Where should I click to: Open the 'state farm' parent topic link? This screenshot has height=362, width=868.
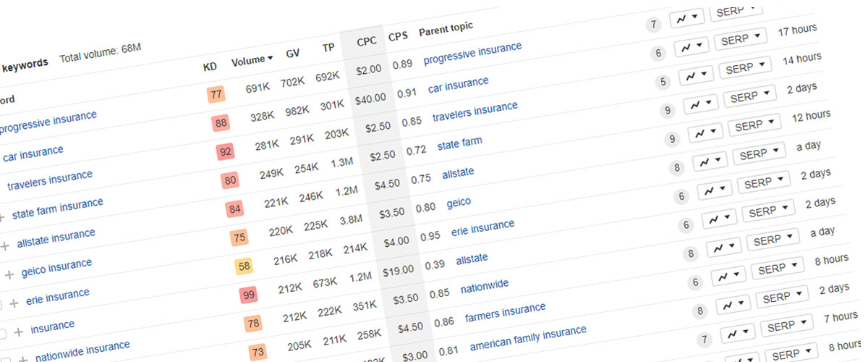459,143
